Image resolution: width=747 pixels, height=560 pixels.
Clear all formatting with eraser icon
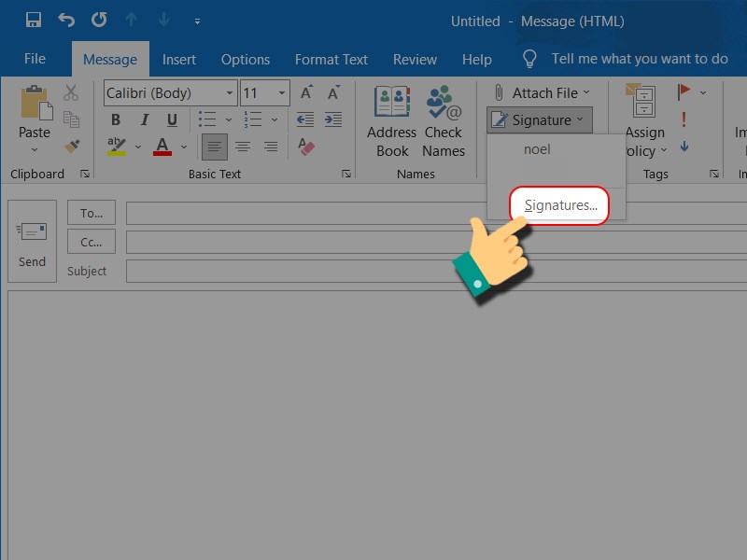click(x=306, y=147)
